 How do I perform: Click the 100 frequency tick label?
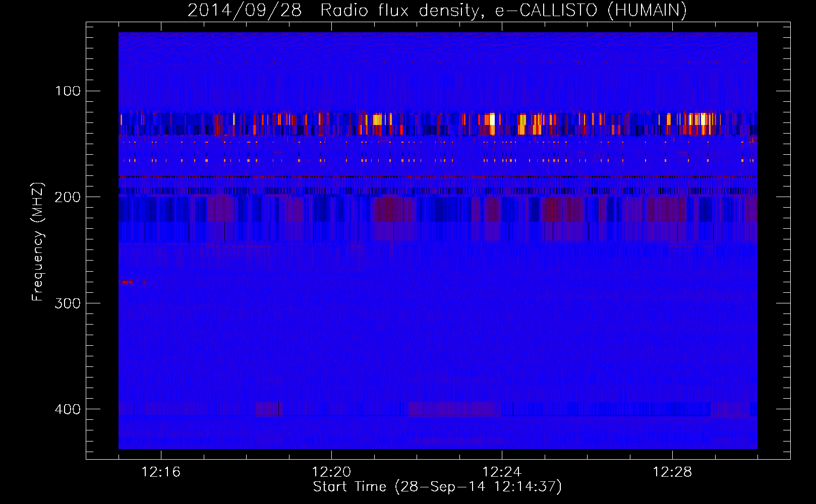point(68,91)
